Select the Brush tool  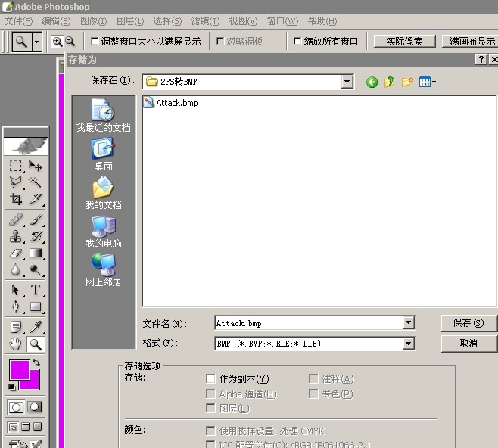pyautogui.click(x=36, y=219)
